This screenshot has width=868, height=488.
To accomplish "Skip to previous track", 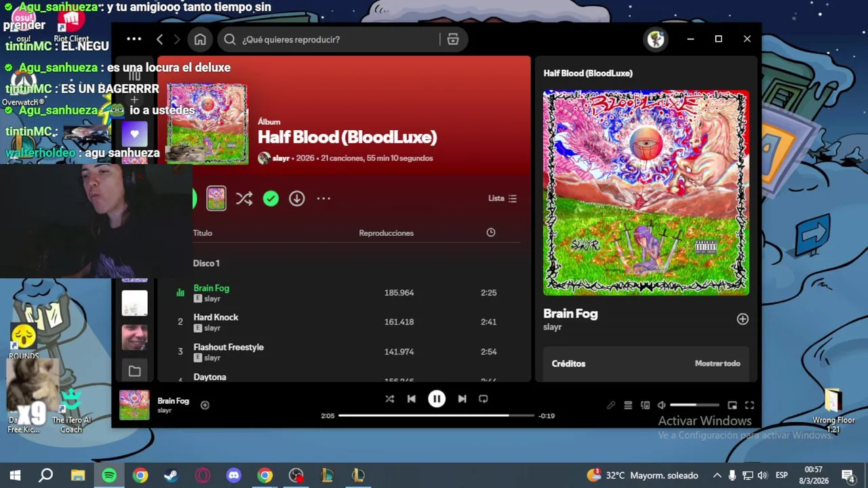I will point(412,399).
